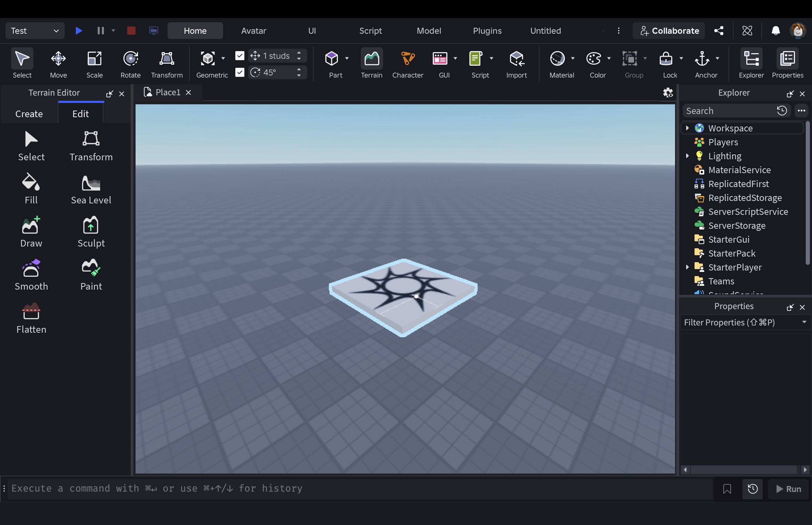Expand the StarterPlayer tree node
The width and height of the screenshot is (812, 525).
point(687,267)
